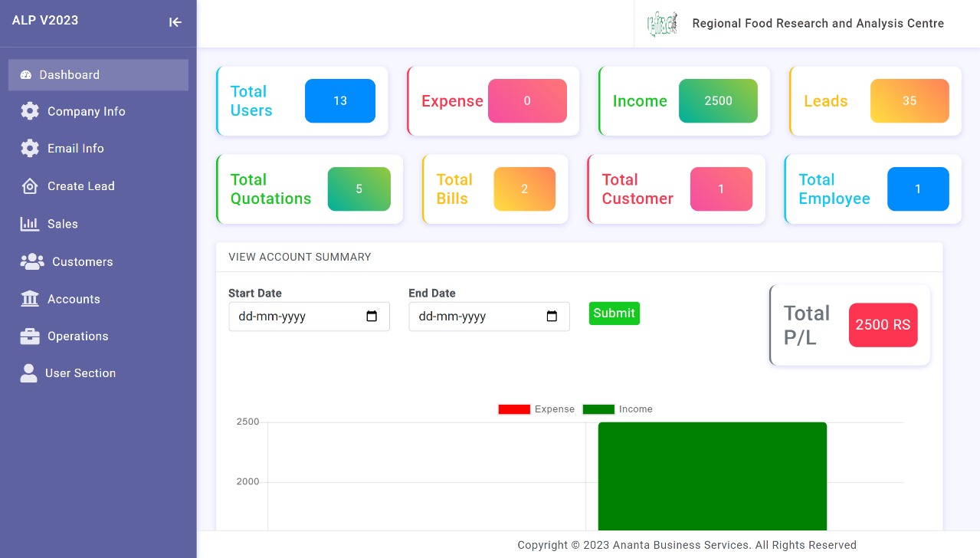
Task: Click the Total P/L label
Action: tap(807, 325)
